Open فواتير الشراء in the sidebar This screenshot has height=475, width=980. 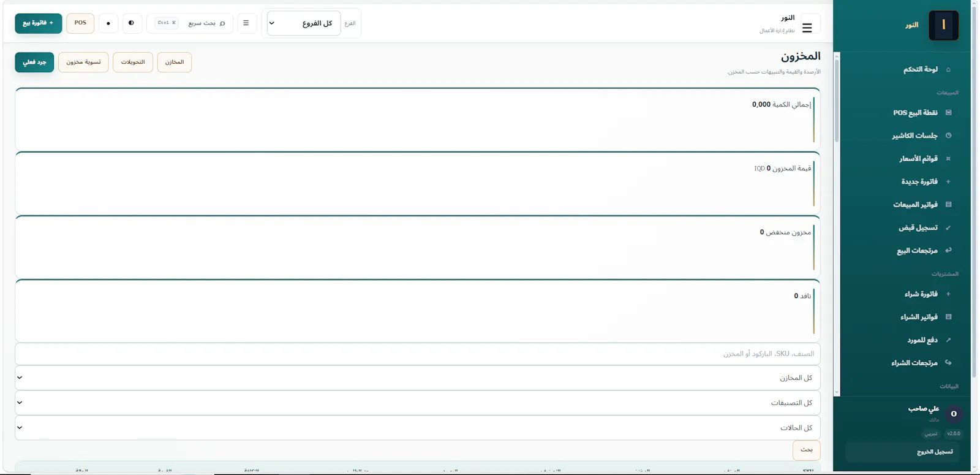point(919,317)
